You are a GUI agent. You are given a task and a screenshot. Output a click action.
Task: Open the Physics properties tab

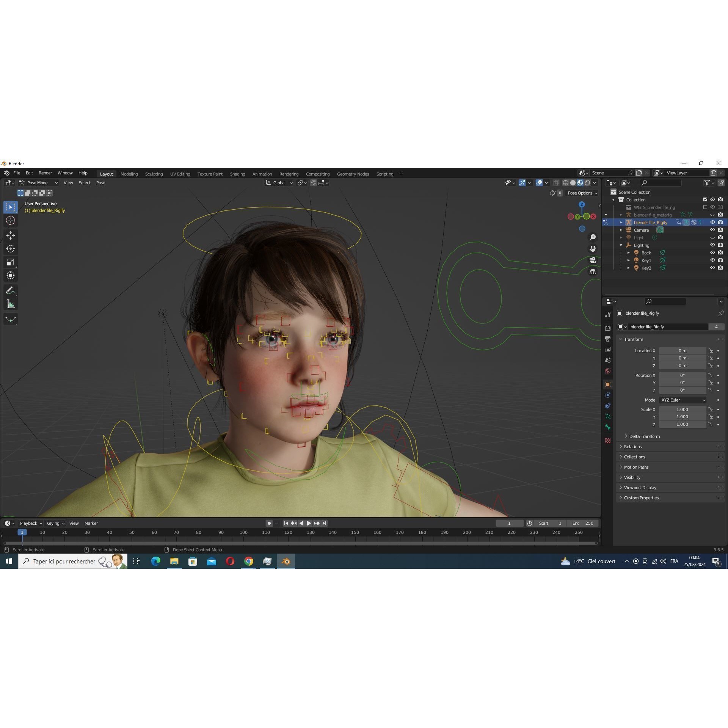(x=608, y=395)
